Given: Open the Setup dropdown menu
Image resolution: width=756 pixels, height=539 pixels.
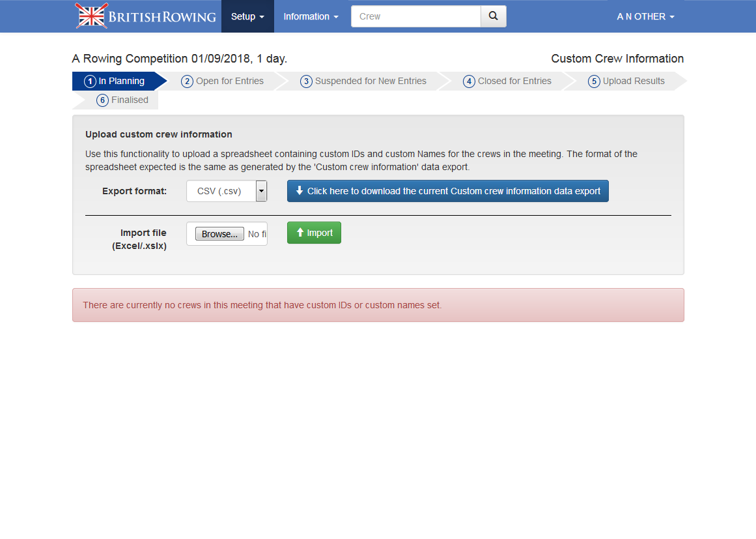Looking at the screenshot, I should [247, 16].
